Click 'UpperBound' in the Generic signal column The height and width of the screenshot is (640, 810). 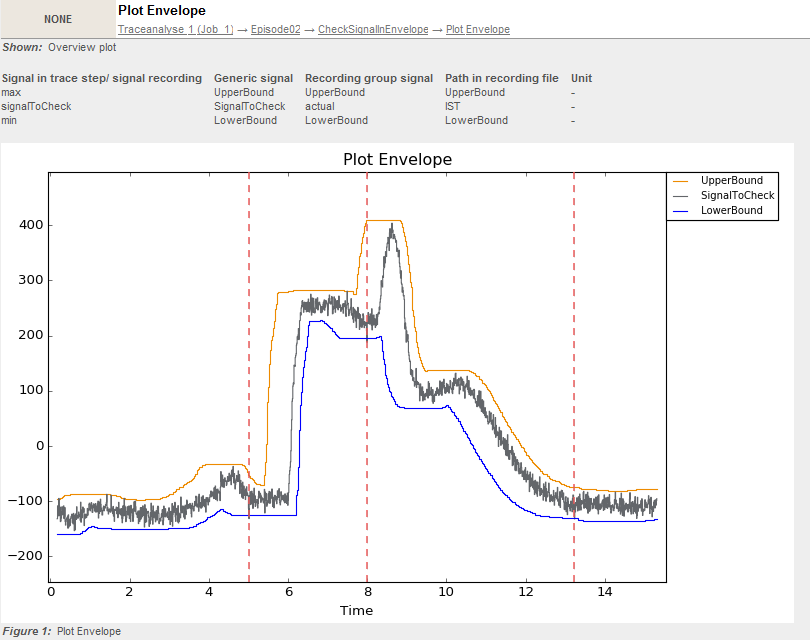click(244, 92)
